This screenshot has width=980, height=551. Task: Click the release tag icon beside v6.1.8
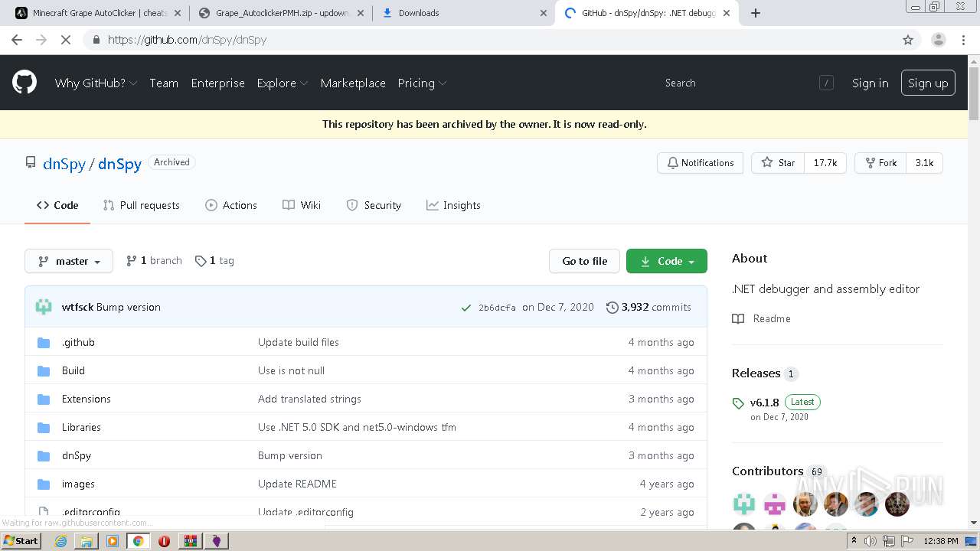(738, 403)
